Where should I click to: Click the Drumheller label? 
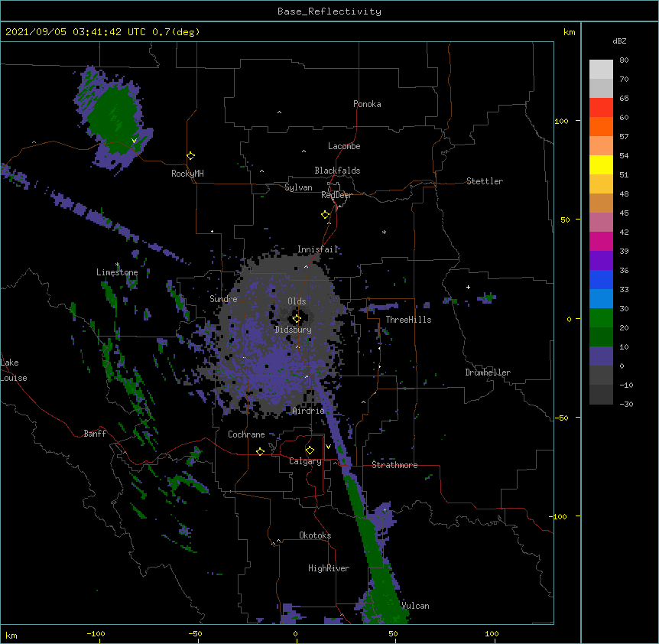(488, 372)
